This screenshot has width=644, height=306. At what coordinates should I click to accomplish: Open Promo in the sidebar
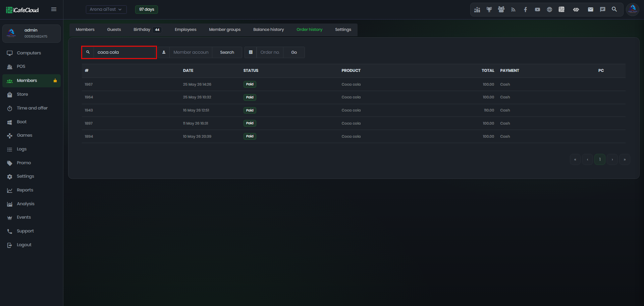coord(32,163)
